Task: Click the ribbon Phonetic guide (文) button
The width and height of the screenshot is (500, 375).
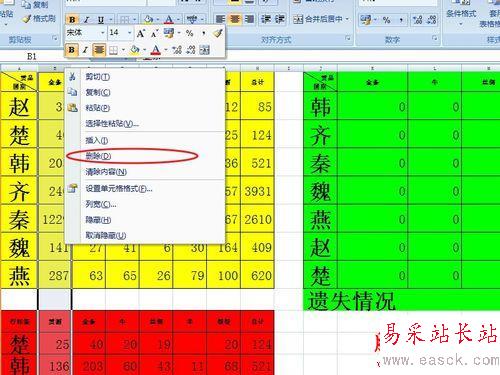Action: [192, 19]
